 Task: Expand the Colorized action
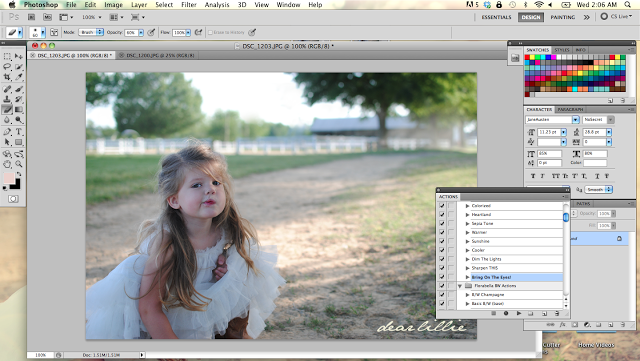[467, 205]
